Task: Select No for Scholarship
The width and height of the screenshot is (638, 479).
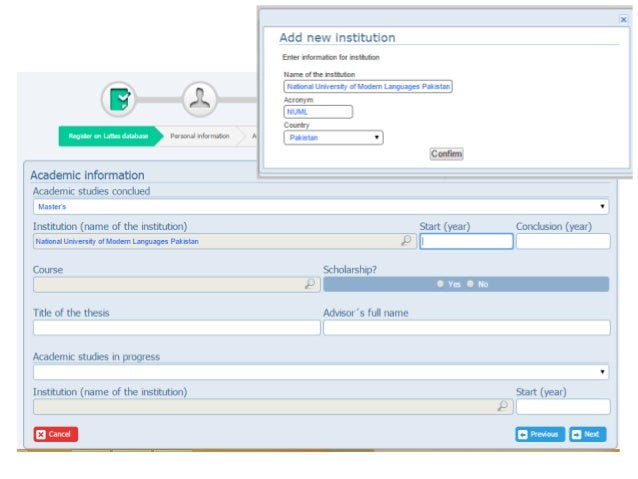Action: click(470, 284)
